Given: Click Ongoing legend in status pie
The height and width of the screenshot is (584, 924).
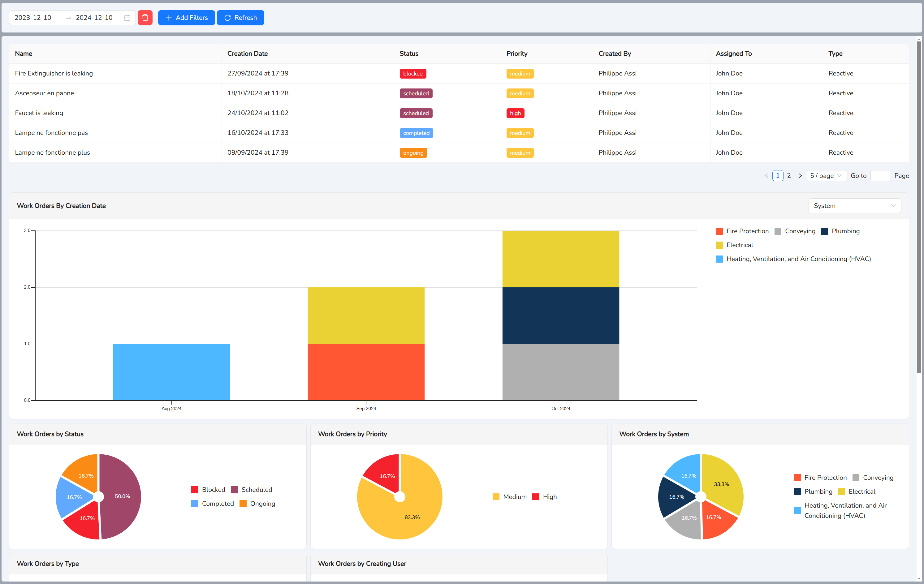Looking at the screenshot, I should [257, 504].
